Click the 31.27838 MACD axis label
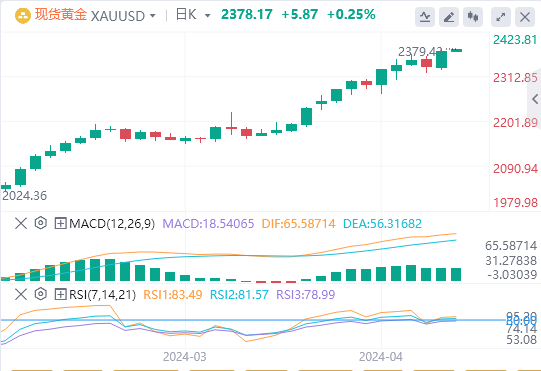The image size is (541, 371). [x=511, y=261]
